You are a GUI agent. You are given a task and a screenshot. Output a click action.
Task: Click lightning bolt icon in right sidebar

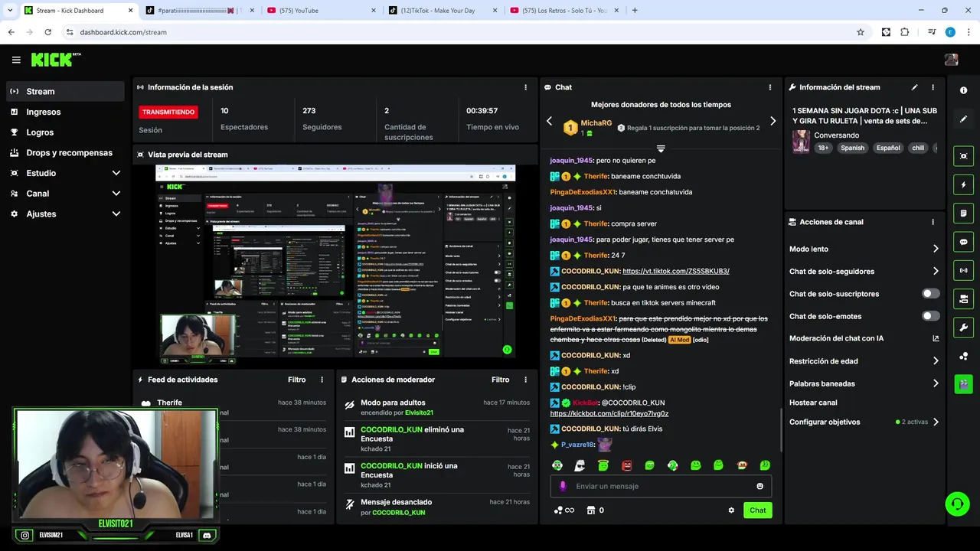pos(963,184)
